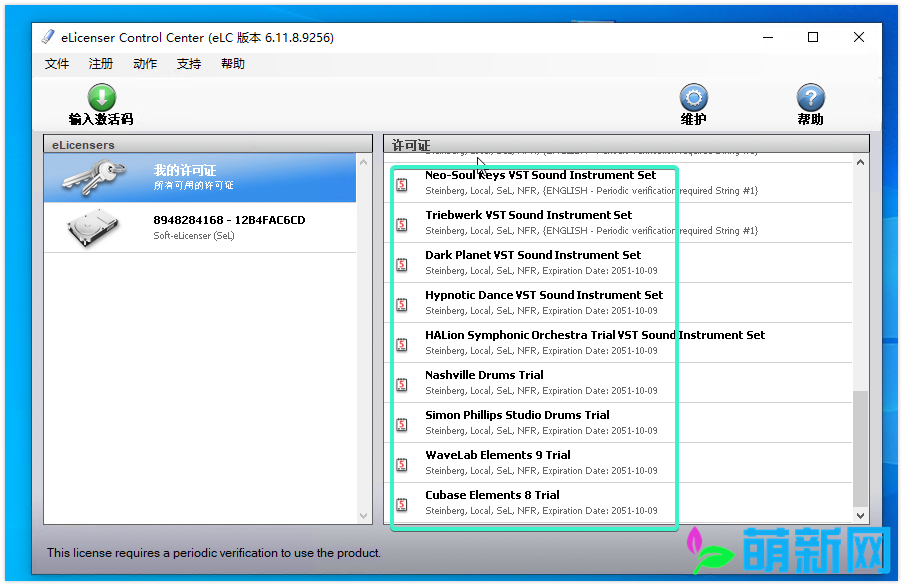
Task: Click the eLicenser pen icon in title bar
Action: tap(48, 37)
